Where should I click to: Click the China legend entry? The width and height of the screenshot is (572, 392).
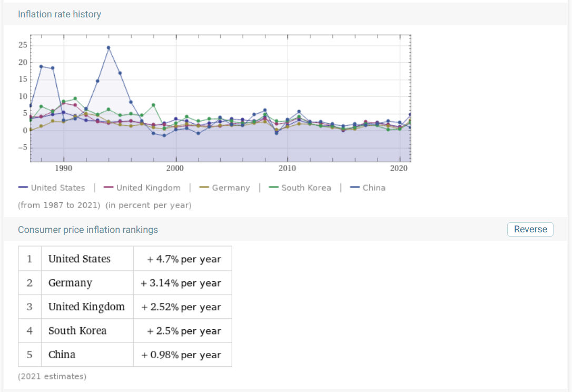click(x=368, y=188)
